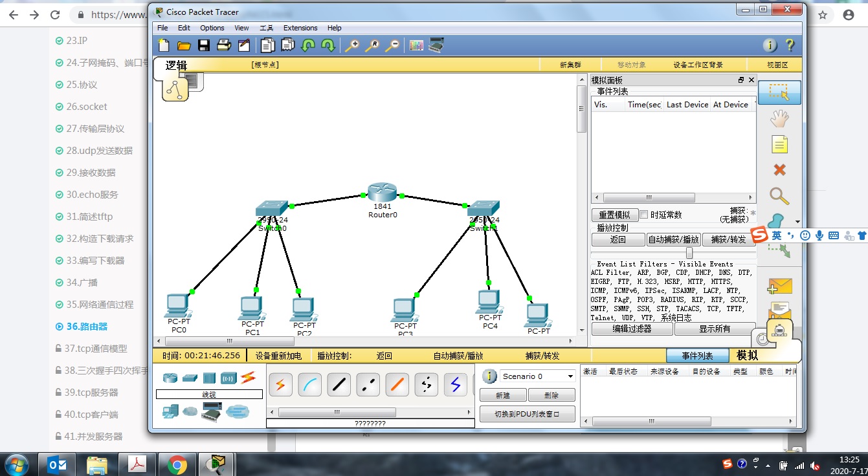Open Help with the question mark icon
868x476 pixels.
(790, 45)
